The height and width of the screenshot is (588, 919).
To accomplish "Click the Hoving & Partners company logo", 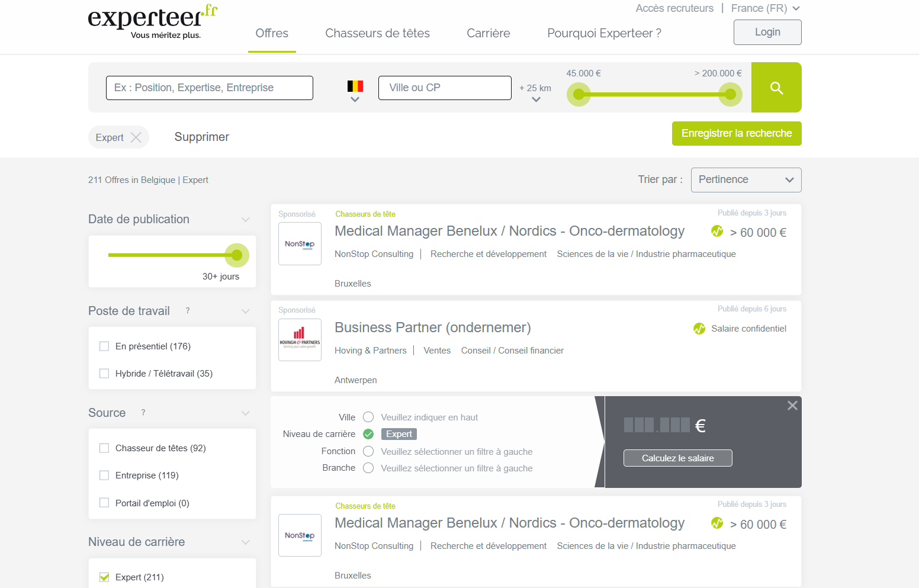I will (300, 340).
